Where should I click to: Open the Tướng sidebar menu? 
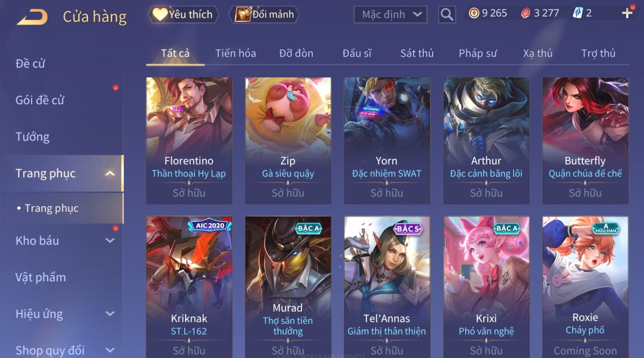click(32, 137)
